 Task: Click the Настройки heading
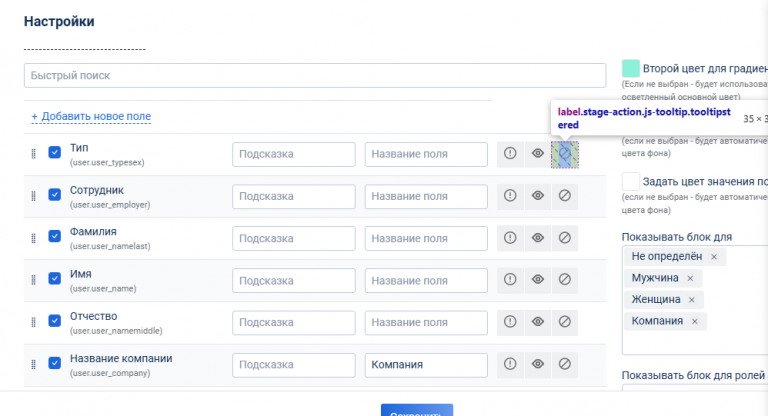59,22
